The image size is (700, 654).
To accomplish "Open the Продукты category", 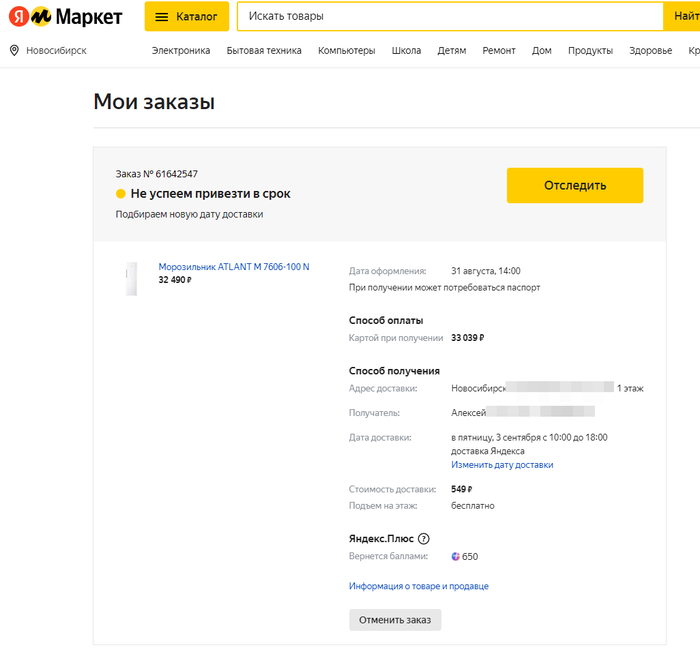I will (590, 50).
